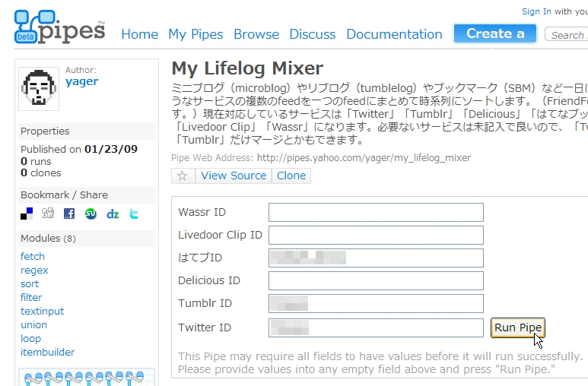Share via the DZone icon
The height and width of the screenshot is (386, 588).
point(113,214)
